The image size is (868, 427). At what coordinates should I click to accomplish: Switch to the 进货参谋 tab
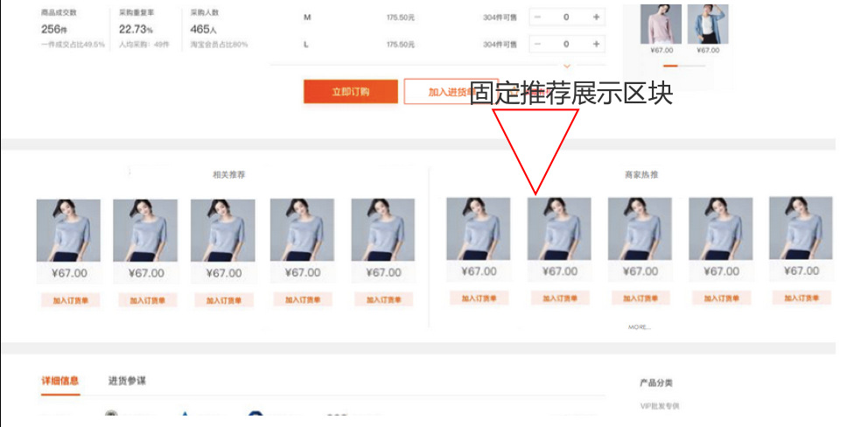(128, 381)
